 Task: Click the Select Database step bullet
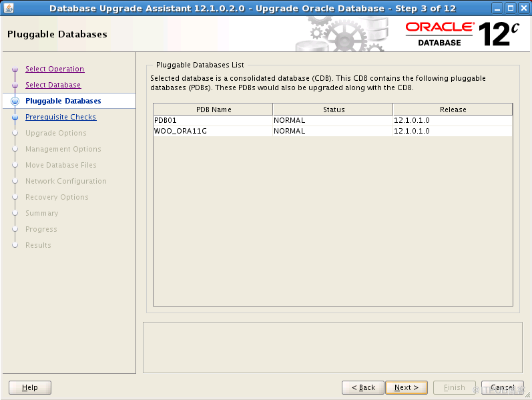pyautogui.click(x=15, y=85)
